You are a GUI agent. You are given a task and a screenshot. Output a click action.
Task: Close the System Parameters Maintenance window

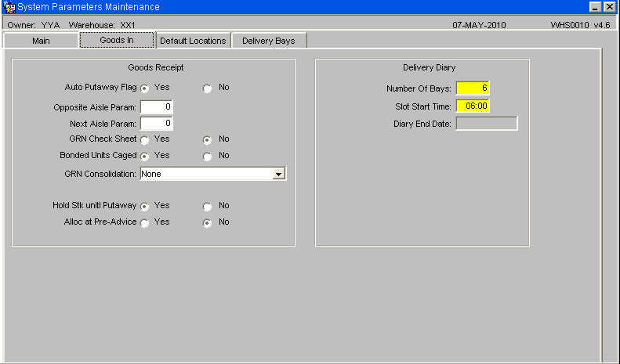pos(610,7)
